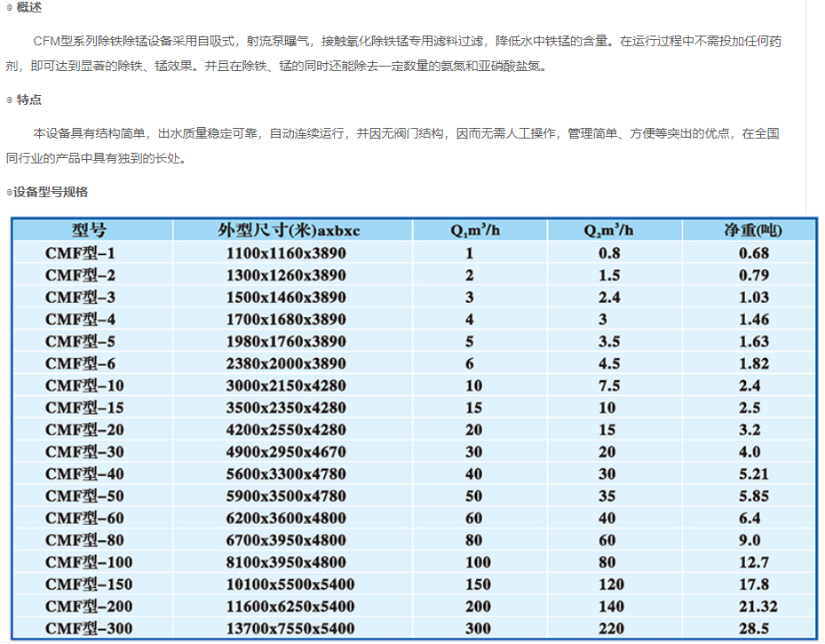Click dimension 1300x1260x3890
The image size is (825, 644).
[x=286, y=275]
